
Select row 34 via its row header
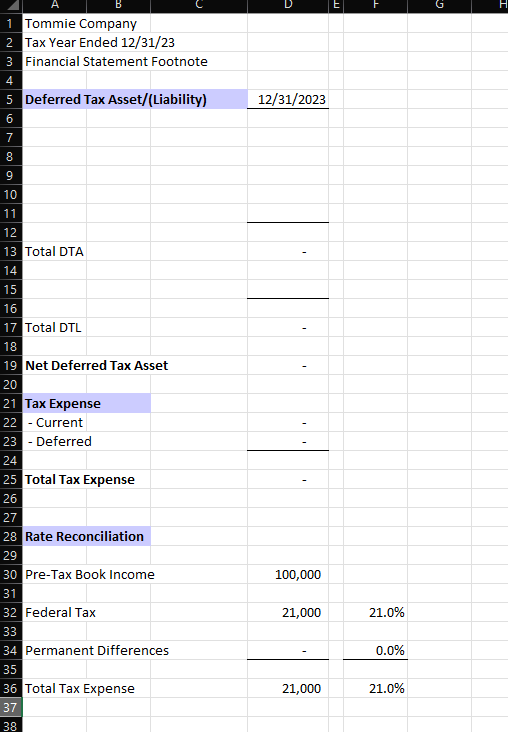pyautogui.click(x=11, y=651)
